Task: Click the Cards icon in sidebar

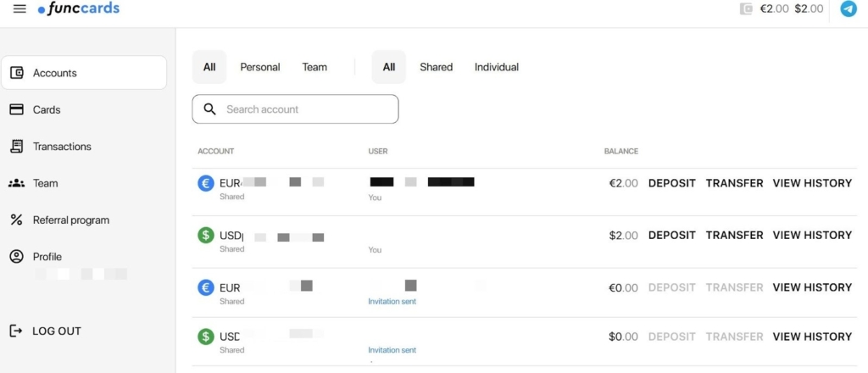Action: click(17, 109)
